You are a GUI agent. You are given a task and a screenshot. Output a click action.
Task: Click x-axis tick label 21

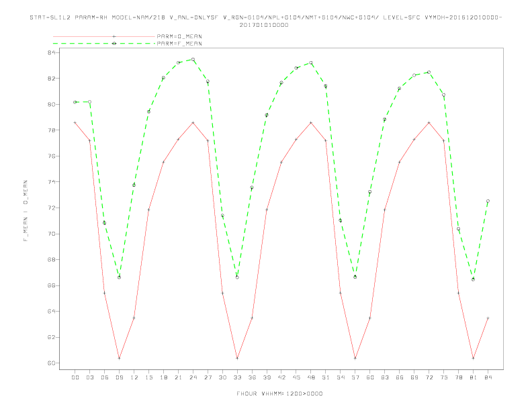tap(178, 377)
